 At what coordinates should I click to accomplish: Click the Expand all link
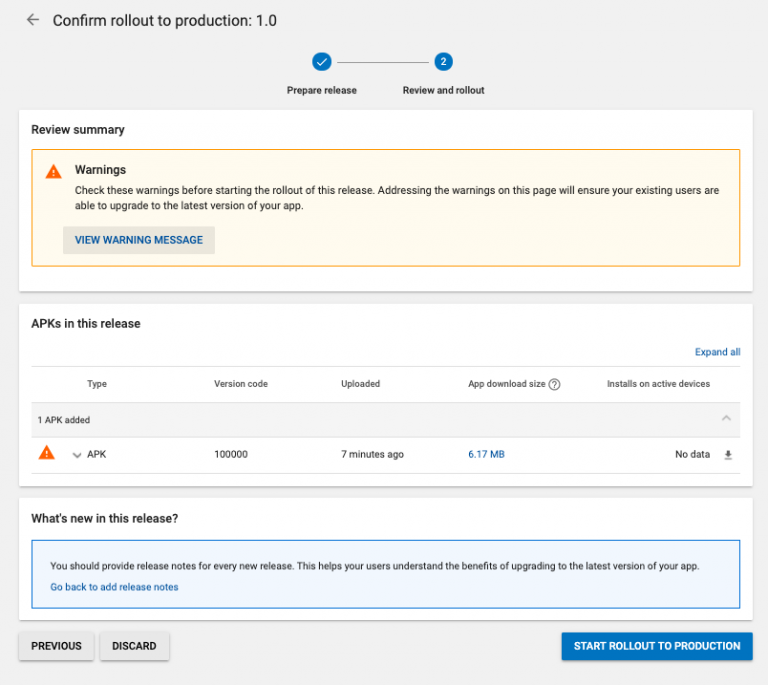coord(717,352)
